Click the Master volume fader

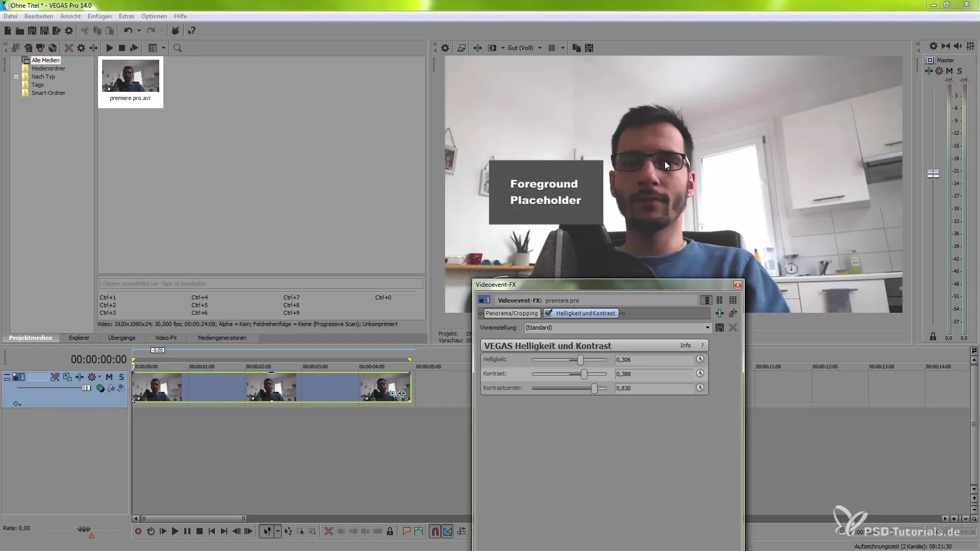click(x=933, y=174)
